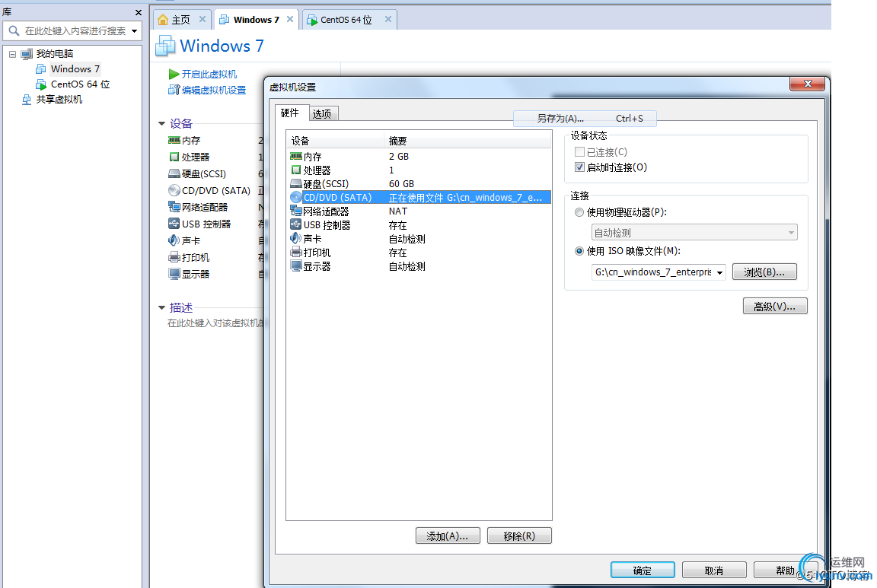This screenshot has height=588, width=877.
Task: Collapse the 我的电脑 tree node
Action: point(12,54)
